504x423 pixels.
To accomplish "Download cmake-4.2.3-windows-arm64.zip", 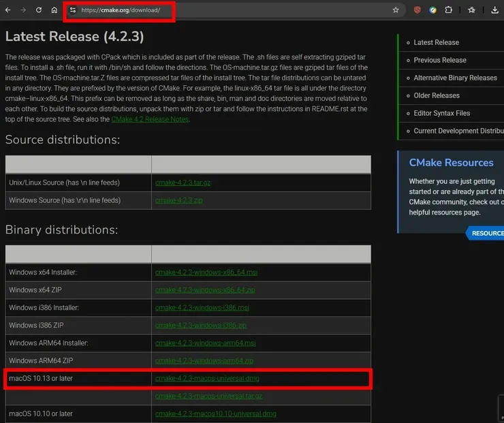I will pyautogui.click(x=204, y=360).
